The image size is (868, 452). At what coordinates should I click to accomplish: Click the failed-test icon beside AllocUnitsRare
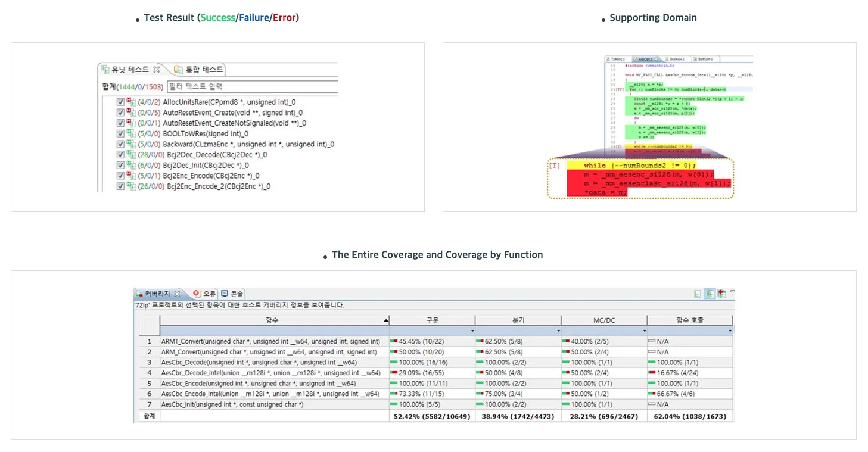(131, 102)
